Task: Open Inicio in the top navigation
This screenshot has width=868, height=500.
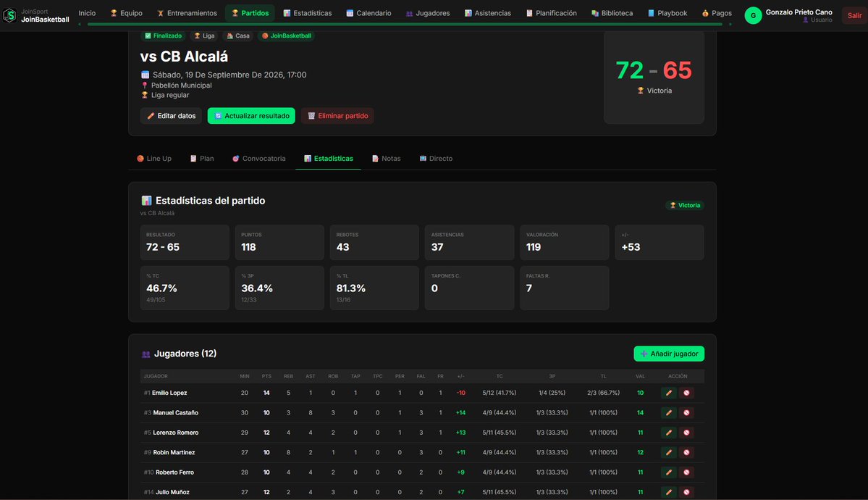Action: [x=87, y=13]
